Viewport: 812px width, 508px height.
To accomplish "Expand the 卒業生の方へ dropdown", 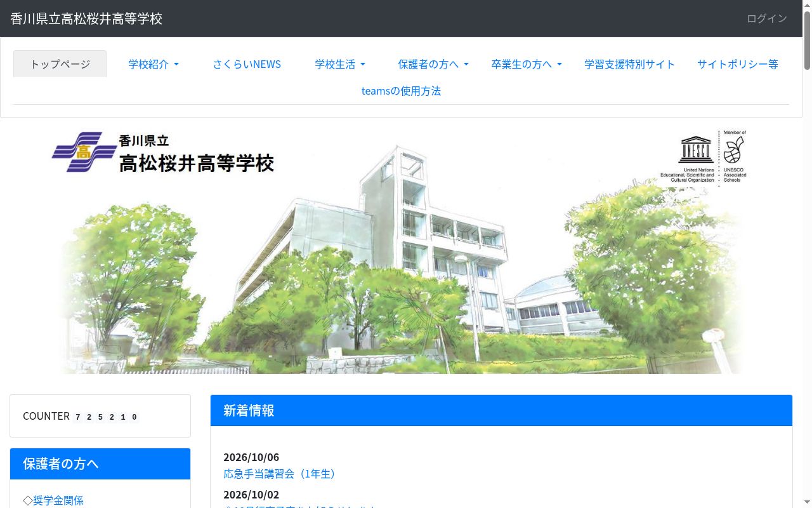I will click(x=527, y=64).
